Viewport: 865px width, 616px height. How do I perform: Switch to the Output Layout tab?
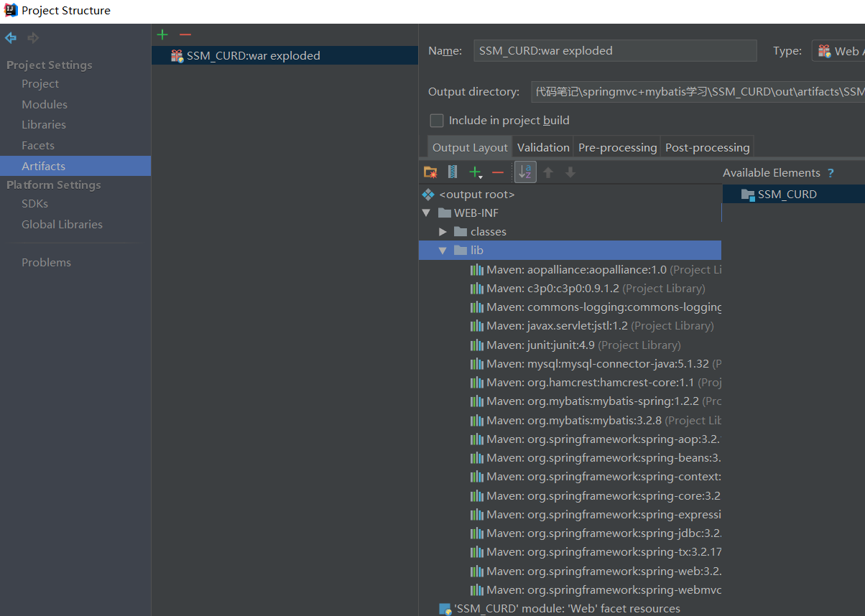pyautogui.click(x=470, y=147)
